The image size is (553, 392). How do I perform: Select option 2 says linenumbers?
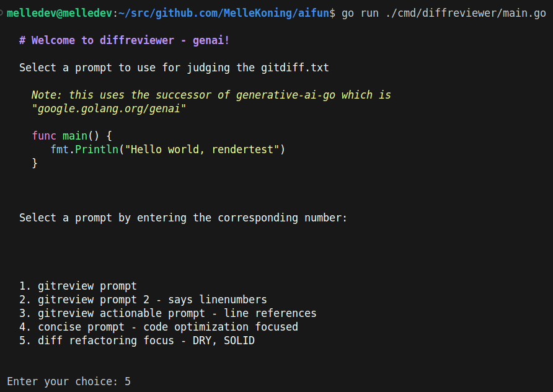(x=143, y=300)
